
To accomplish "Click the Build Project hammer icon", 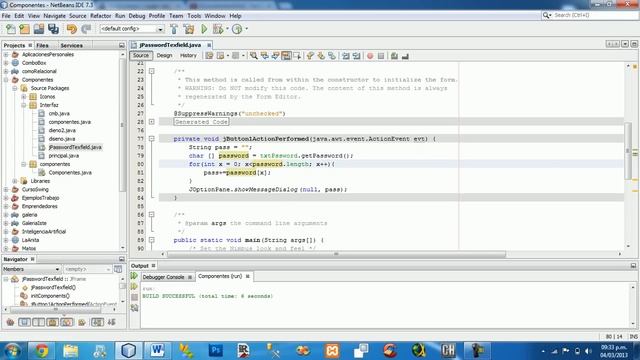I will coord(174,29).
